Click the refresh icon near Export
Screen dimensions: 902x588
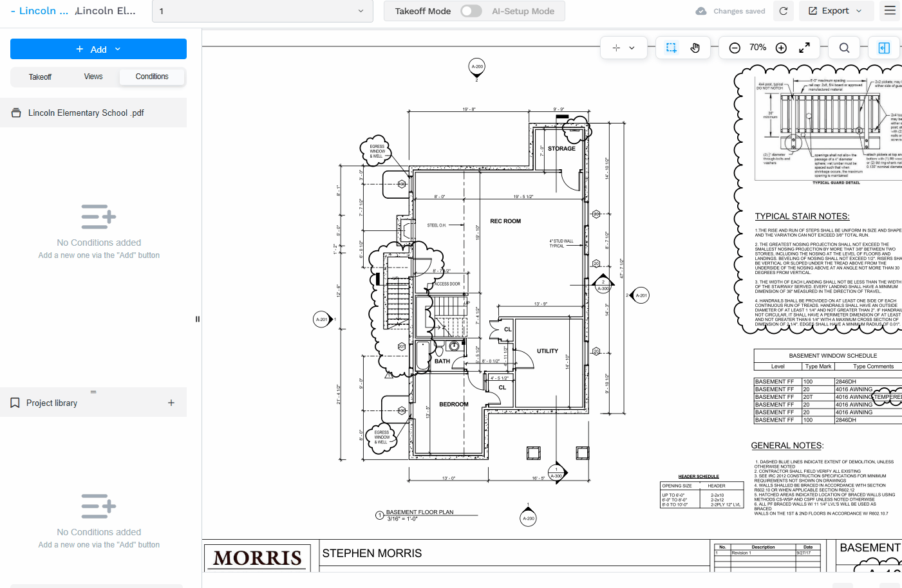(x=784, y=11)
